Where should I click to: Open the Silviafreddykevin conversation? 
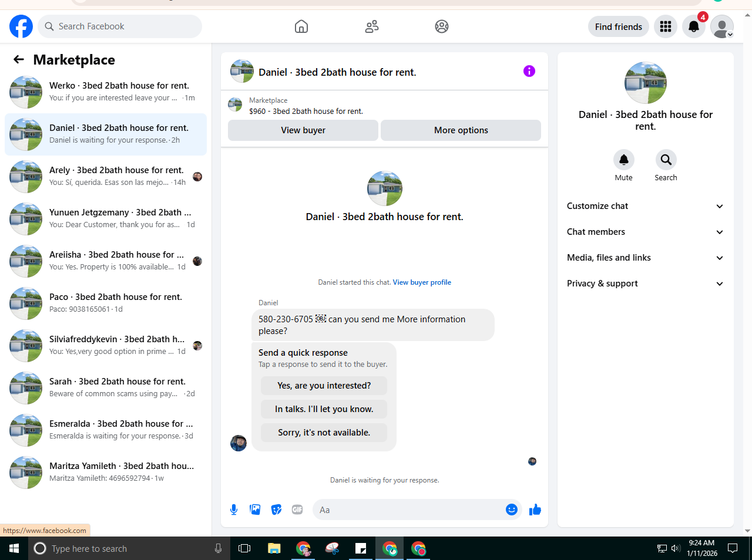[x=106, y=346]
